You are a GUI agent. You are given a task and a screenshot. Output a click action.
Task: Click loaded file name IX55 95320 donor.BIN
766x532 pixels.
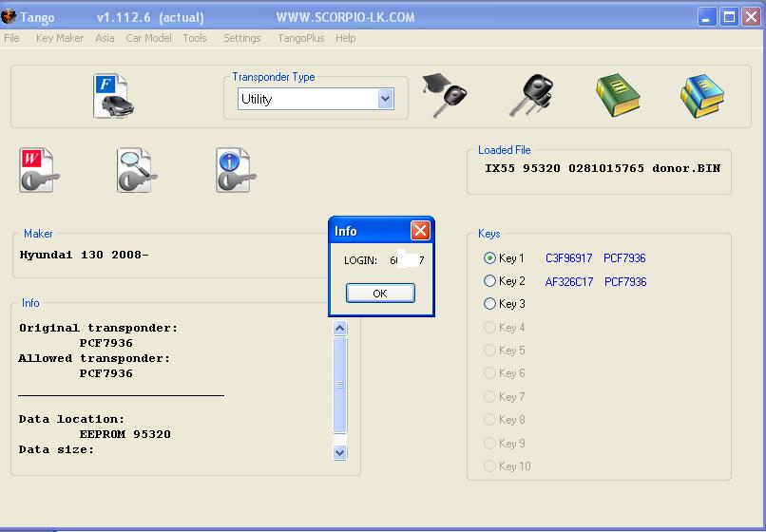tap(603, 168)
